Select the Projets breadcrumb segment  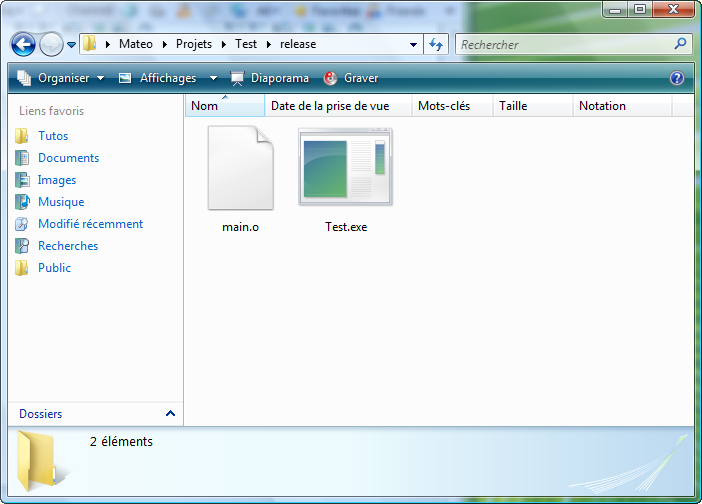tap(194, 44)
